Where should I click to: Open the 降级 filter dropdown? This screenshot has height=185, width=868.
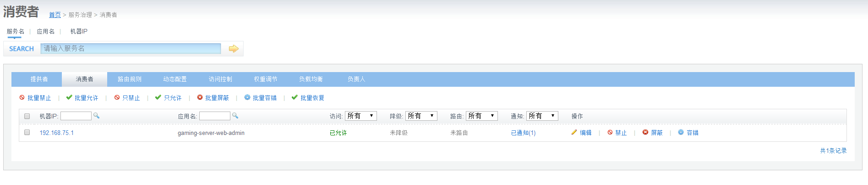tap(421, 116)
